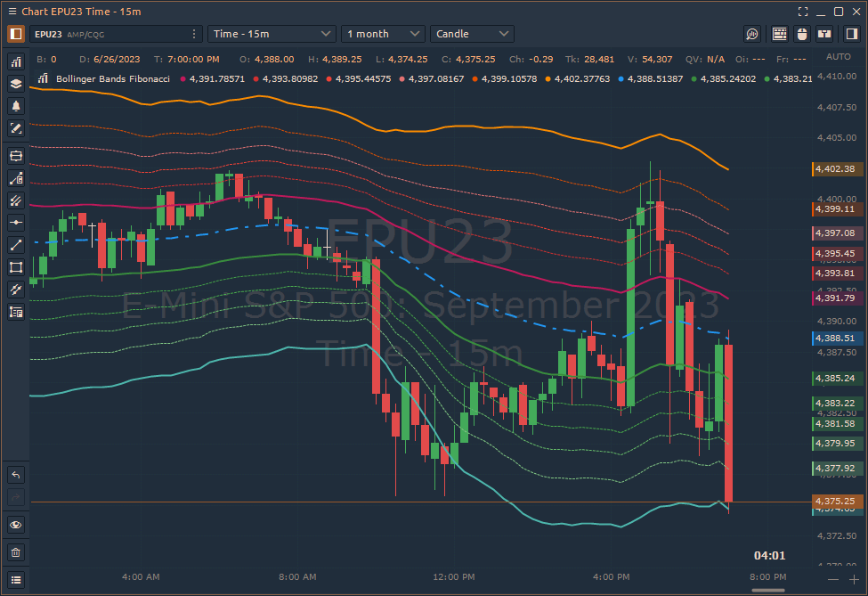Toggle drawings visibility with the eye icon
The width and height of the screenshot is (868, 596).
click(15, 525)
